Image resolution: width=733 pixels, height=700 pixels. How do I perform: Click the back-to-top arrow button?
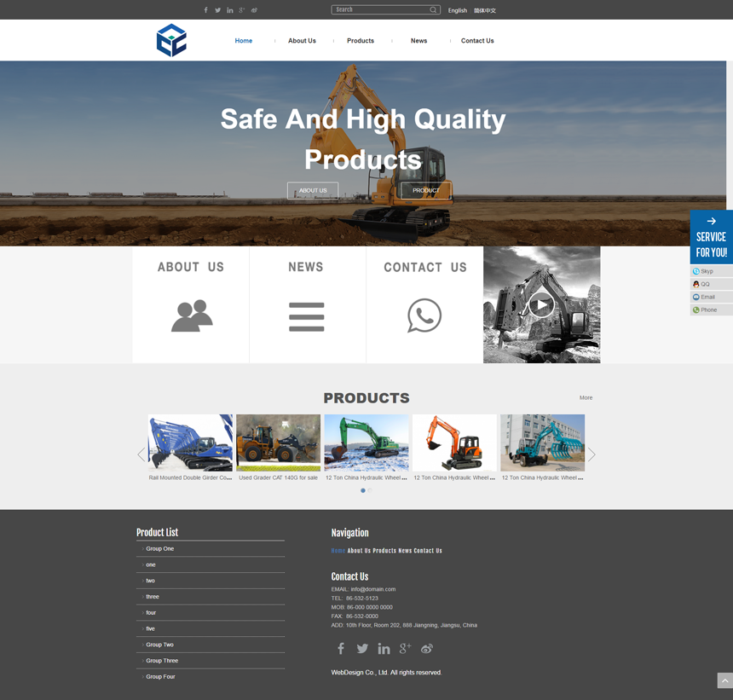click(724, 680)
